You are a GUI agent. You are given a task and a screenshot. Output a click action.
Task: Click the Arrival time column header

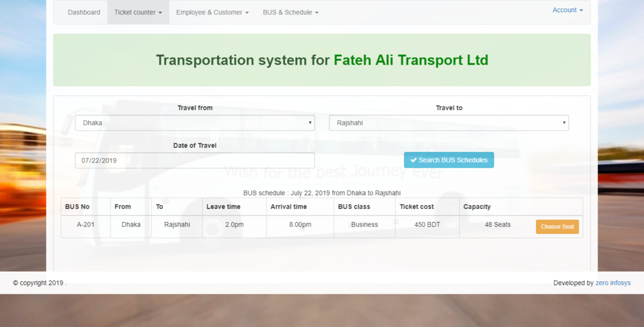click(288, 206)
